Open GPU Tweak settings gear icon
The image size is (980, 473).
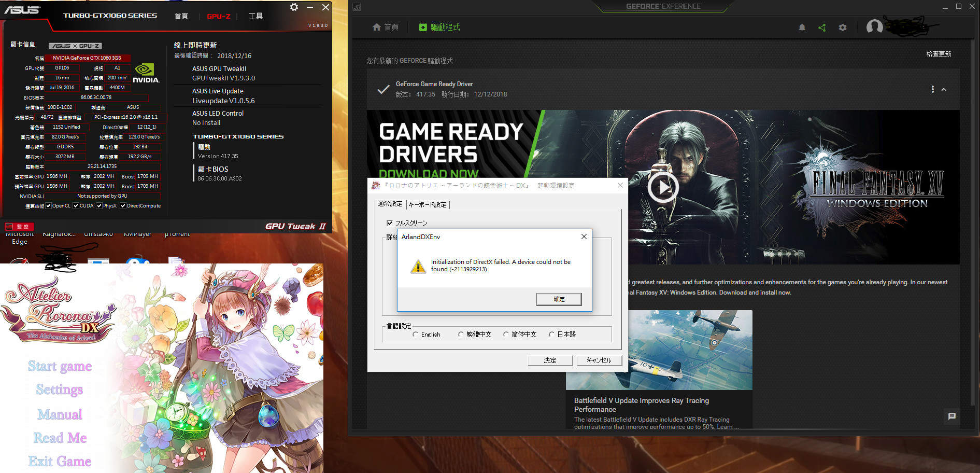click(294, 7)
